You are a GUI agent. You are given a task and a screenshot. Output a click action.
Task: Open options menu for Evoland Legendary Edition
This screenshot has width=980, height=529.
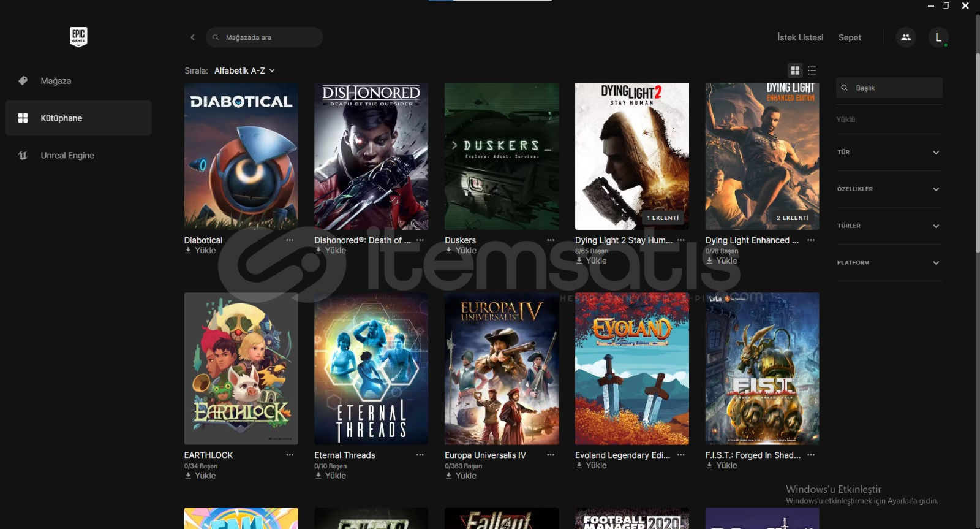681,455
